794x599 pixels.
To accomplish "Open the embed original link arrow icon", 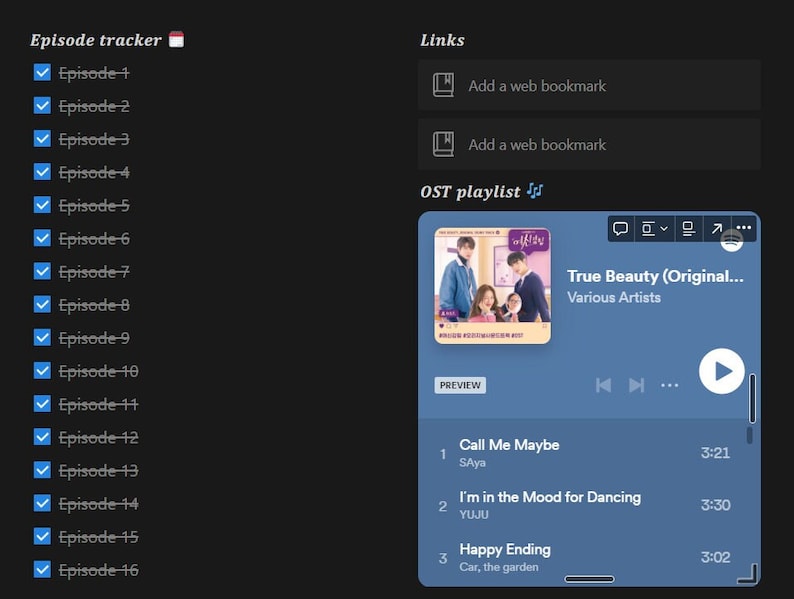I will point(717,228).
